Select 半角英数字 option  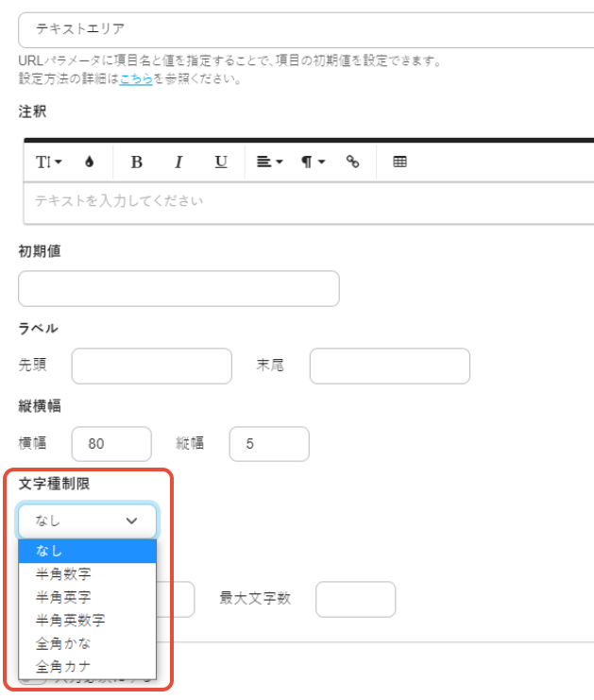click(x=88, y=621)
